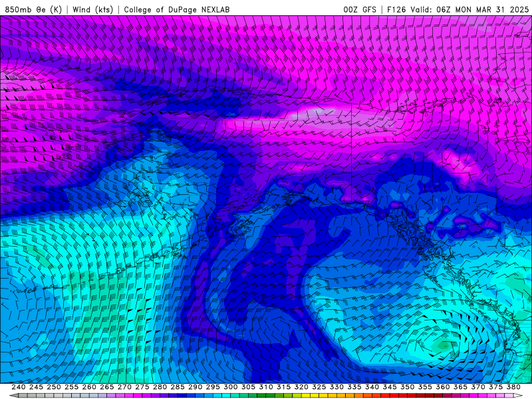
Task: Select the 245 value on the color scale
Action: (36, 387)
